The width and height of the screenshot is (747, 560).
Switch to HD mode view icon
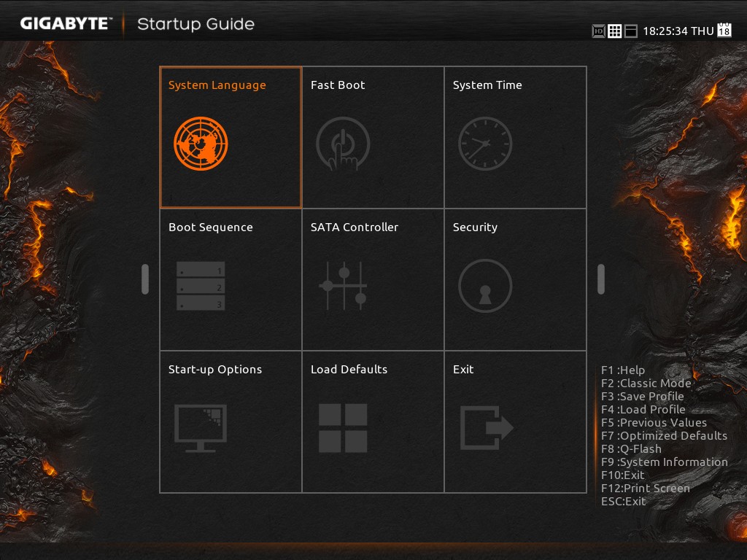[599, 31]
